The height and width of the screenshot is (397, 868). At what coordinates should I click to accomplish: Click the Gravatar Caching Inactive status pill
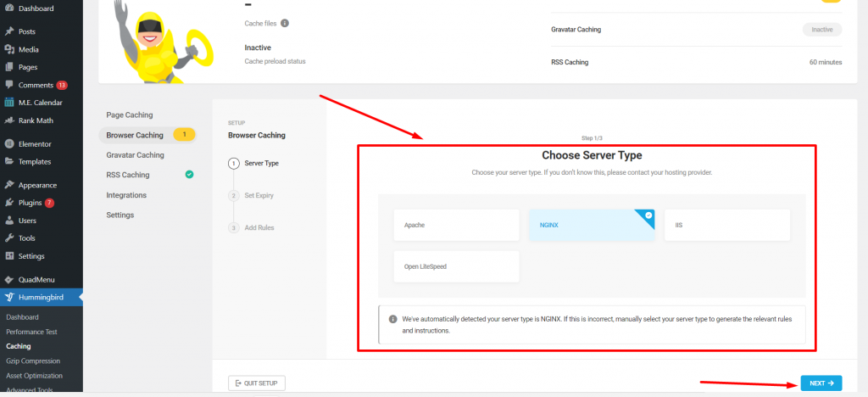pos(822,30)
